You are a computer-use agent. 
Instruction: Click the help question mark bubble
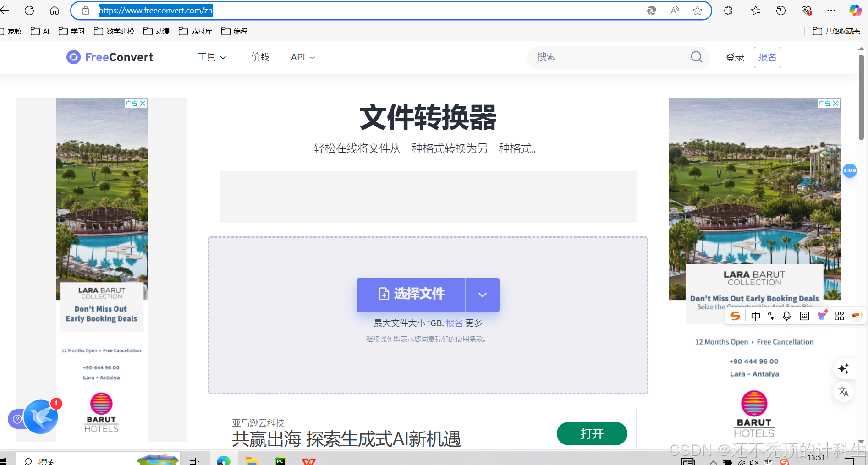click(16, 419)
